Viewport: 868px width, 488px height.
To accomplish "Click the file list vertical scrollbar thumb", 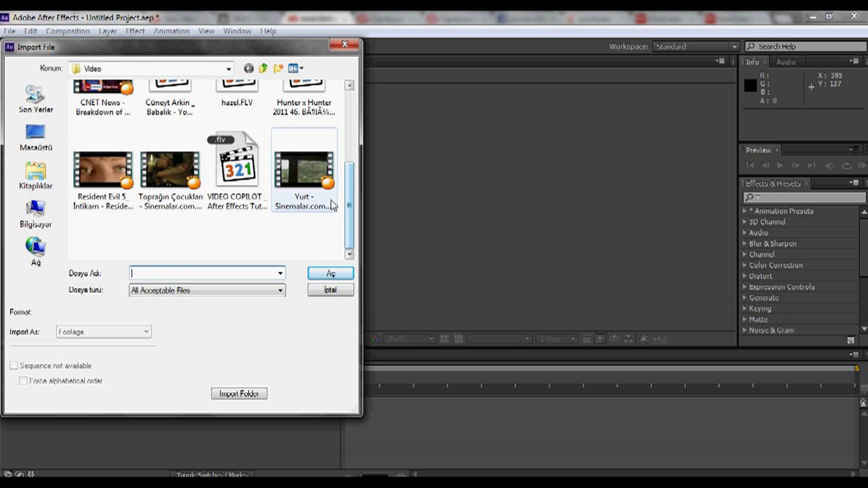I will point(349,205).
